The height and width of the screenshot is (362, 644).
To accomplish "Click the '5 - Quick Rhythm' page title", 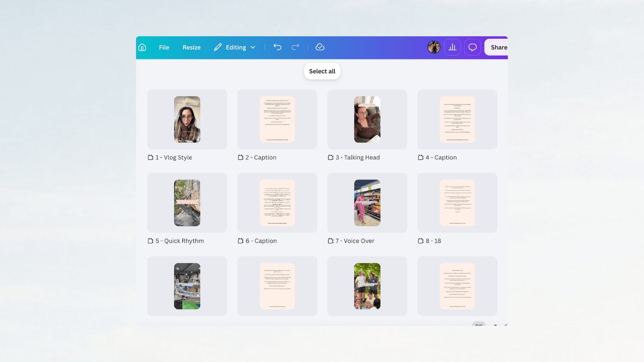I will tap(179, 241).
